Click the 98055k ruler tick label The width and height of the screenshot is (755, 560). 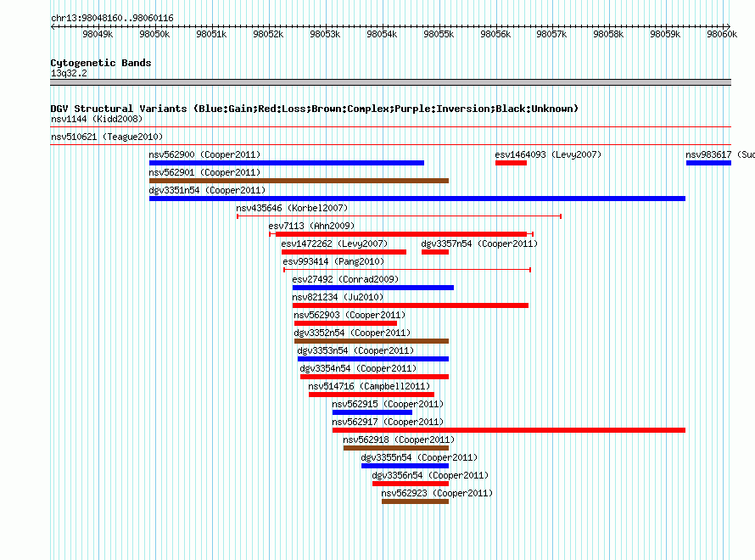439,34
